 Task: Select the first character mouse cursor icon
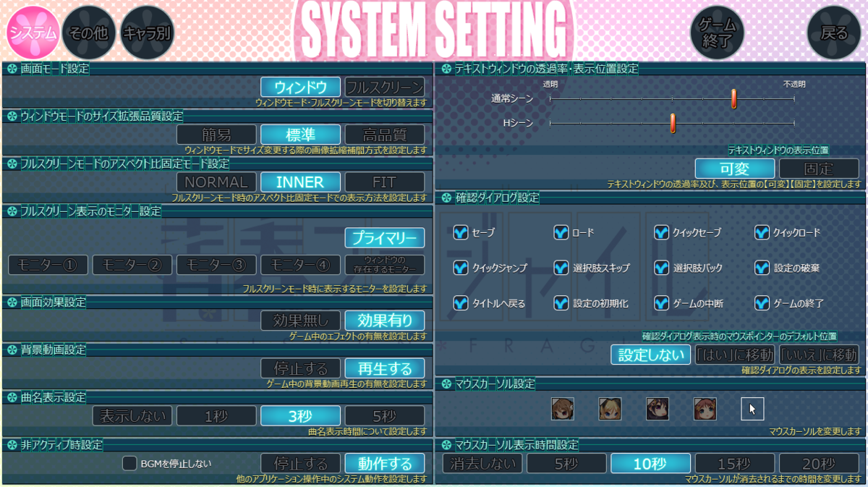(x=563, y=409)
